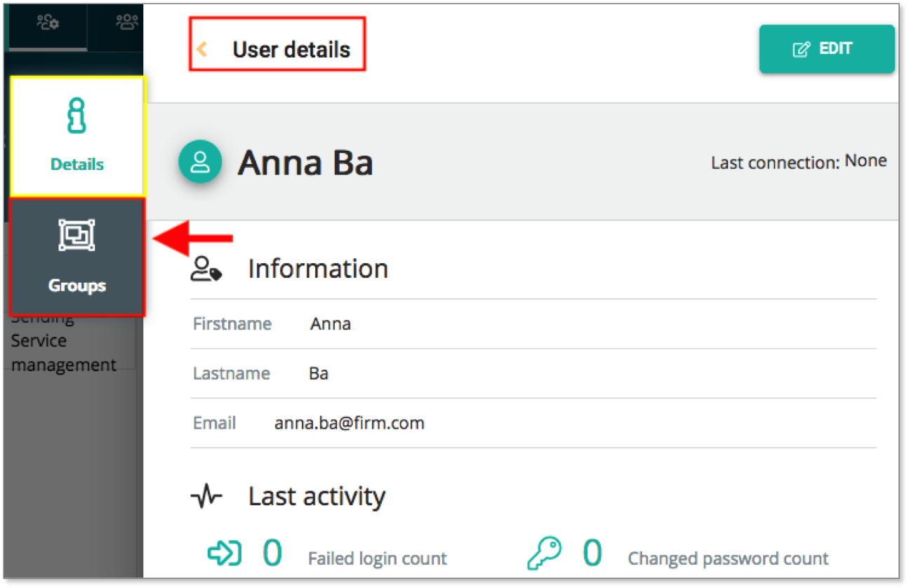Open the Groups tab
Image resolution: width=909 pixels, height=588 pixels.
click(77, 257)
